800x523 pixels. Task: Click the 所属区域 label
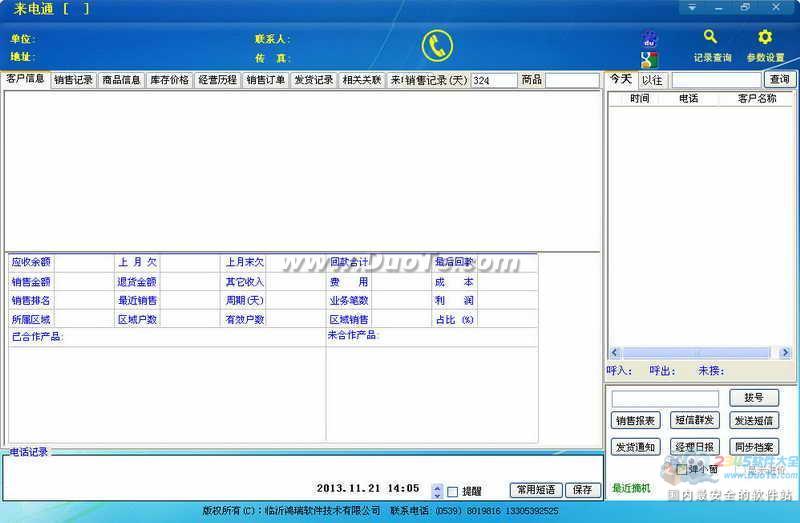[31, 319]
